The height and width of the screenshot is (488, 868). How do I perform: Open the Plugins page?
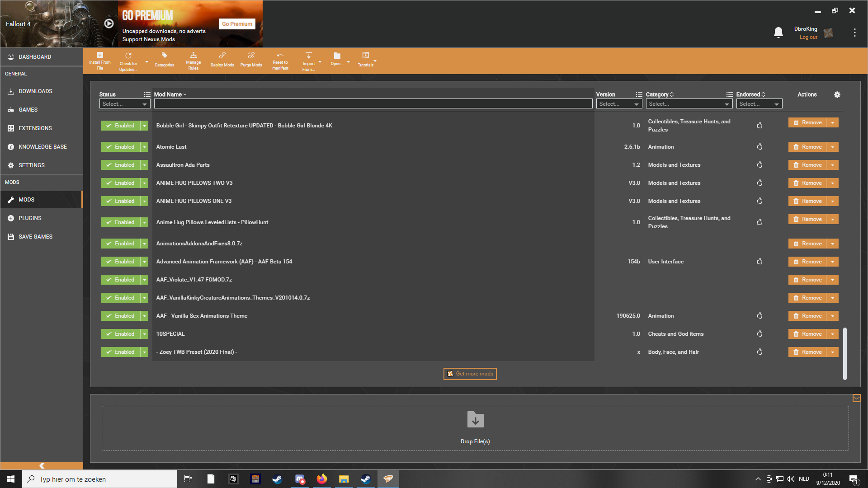42,218
